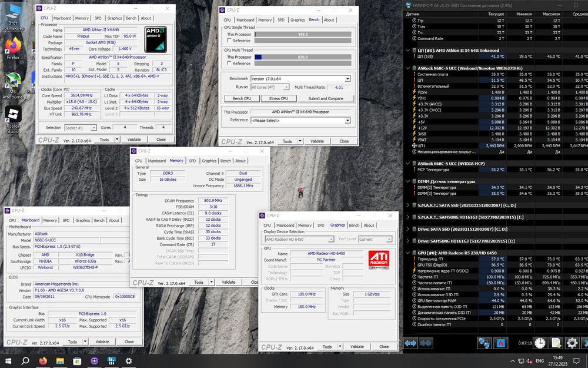Open the MSI Afterburner desktop shortcut
This screenshot has width=588, height=368.
[13, 85]
